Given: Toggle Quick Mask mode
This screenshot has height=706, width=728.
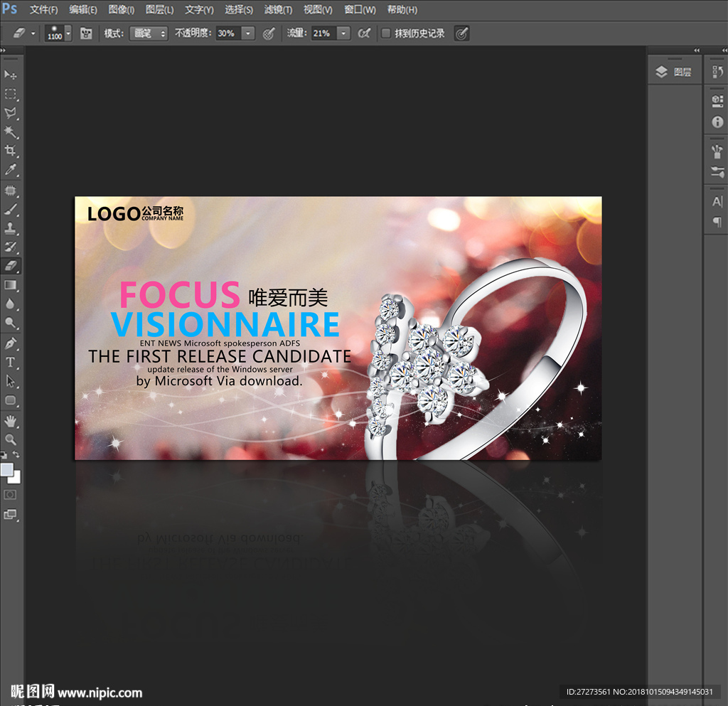Looking at the screenshot, I should coord(11,495).
